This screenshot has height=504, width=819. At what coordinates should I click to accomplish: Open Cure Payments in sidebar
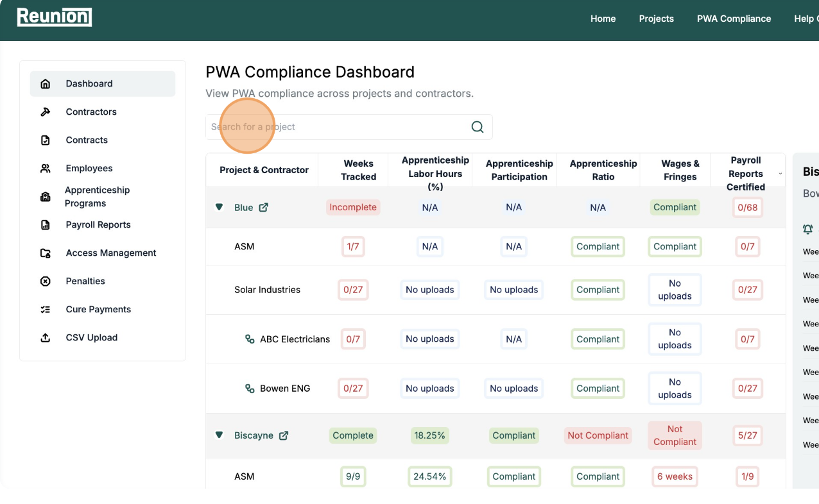(x=98, y=310)
